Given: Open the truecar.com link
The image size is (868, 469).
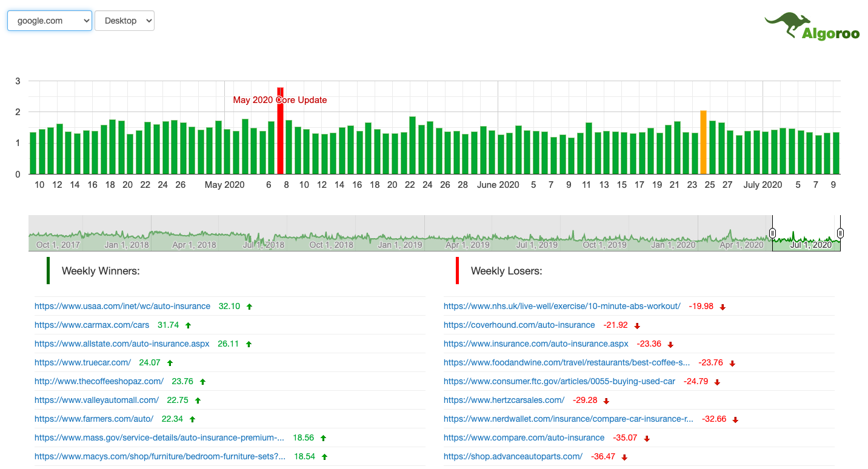Looking at the screenshot, I should (x=82, y=362).
